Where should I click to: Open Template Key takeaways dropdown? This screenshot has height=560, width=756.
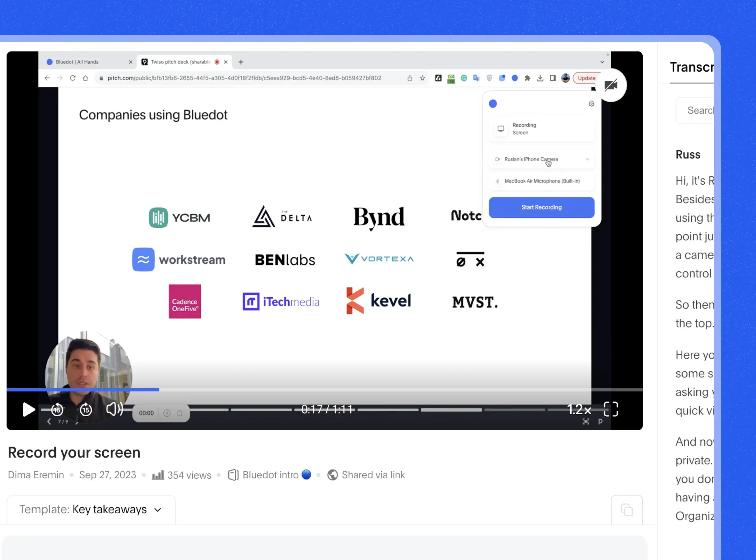coord(91,509)
